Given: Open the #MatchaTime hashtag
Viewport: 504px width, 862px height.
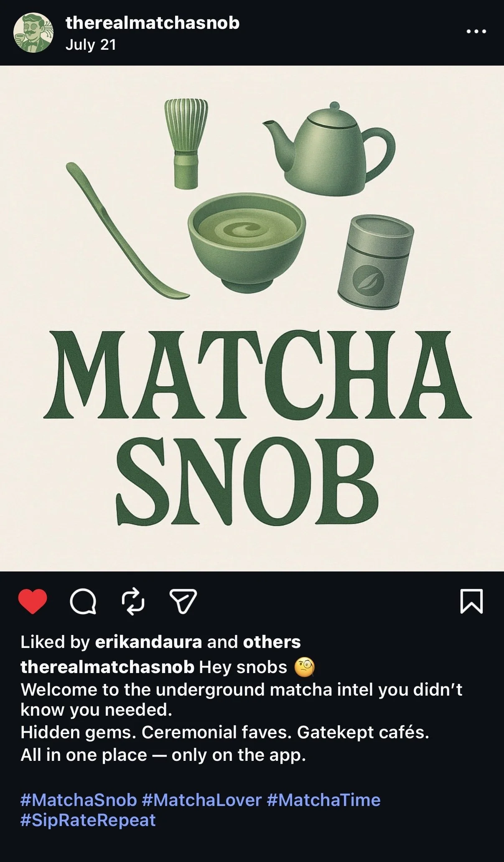Looking at the screenshot, I should (x=323, y=800).
